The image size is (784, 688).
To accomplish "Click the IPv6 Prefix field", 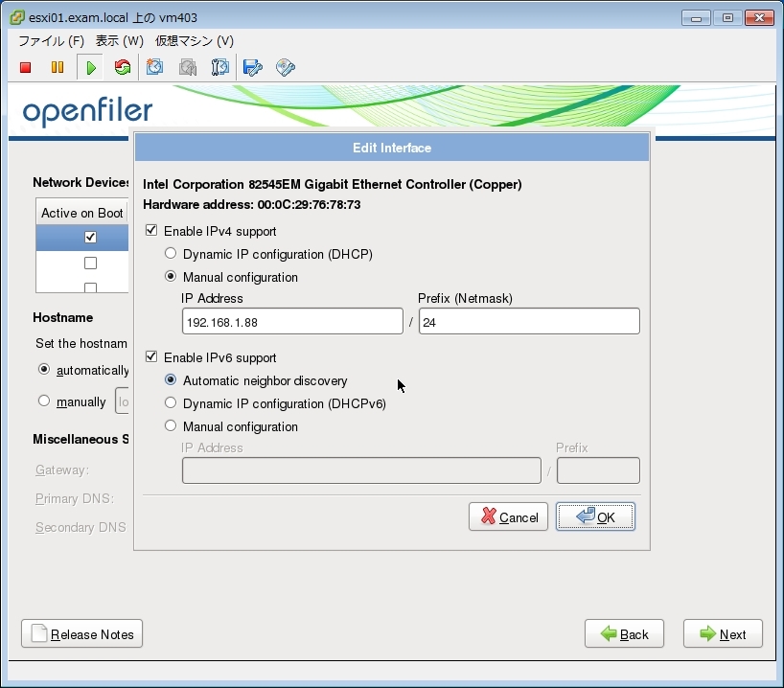I will pyautogui.click(x=598, y=470).
